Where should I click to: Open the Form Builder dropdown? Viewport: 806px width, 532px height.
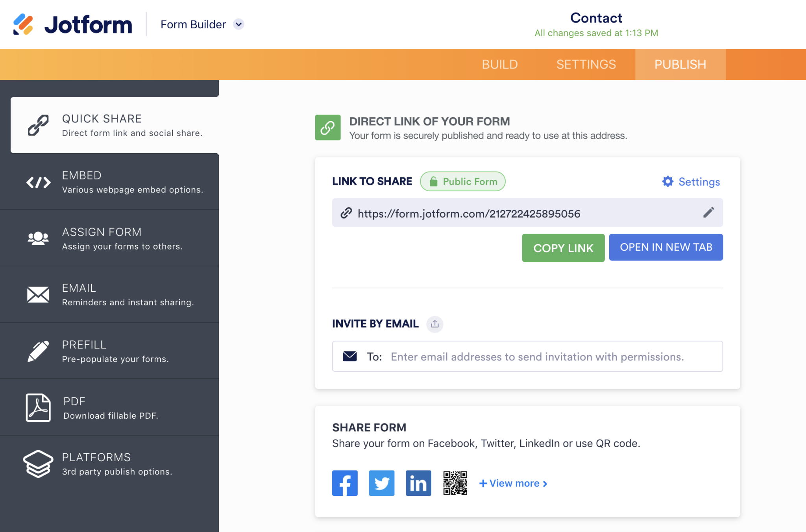point(238,24)
